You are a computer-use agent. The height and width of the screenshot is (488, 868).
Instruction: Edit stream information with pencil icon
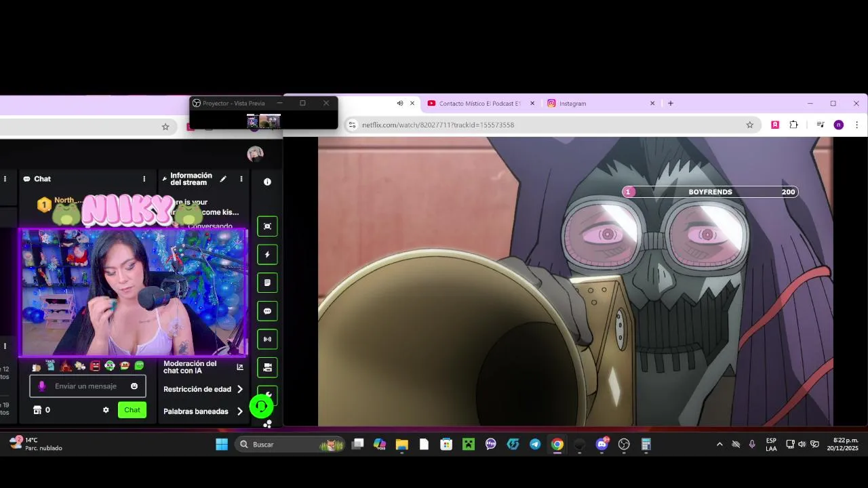click(223, 179)
